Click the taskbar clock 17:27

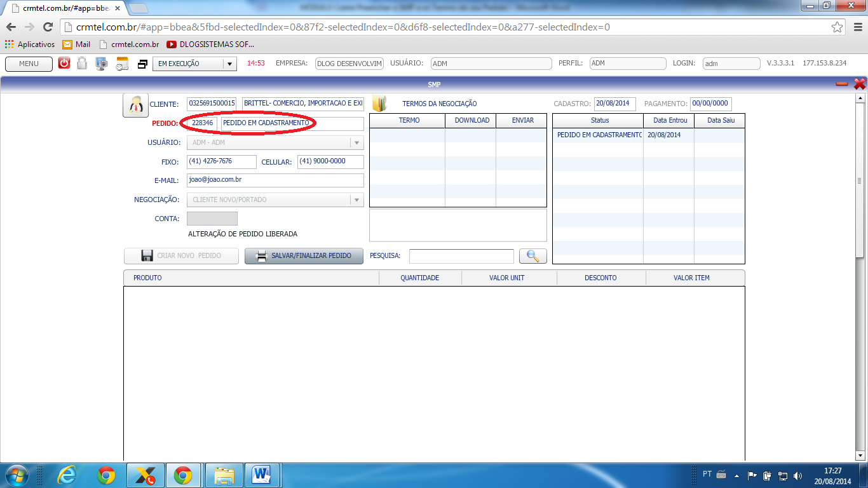coord(832,476)
